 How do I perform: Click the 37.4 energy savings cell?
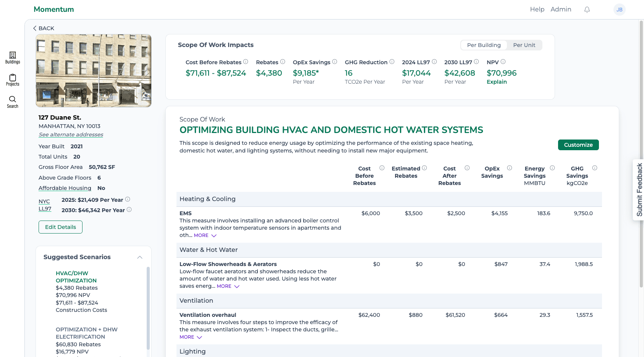[x=545, y=264]
